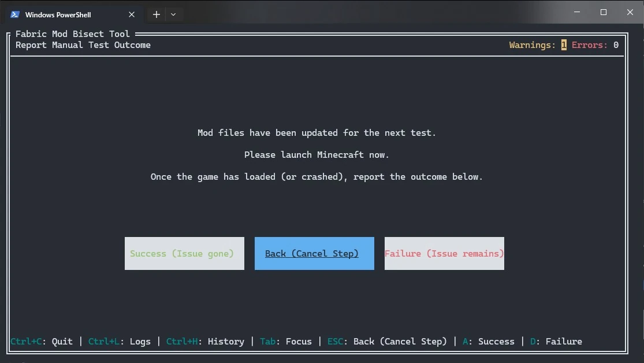Close the terminal window
644x363 pixels.
[630, 12]
